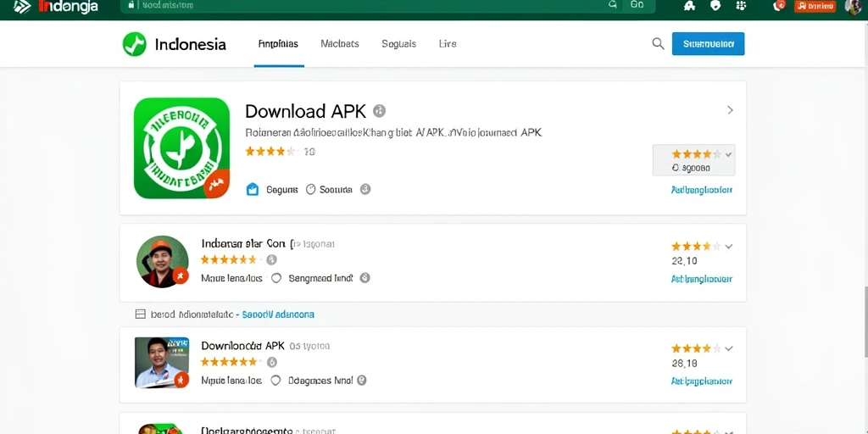Expand the rating dropdown in the Download APK card
The width and height of the screenshot is (868, 434).
tap(728, 154)
